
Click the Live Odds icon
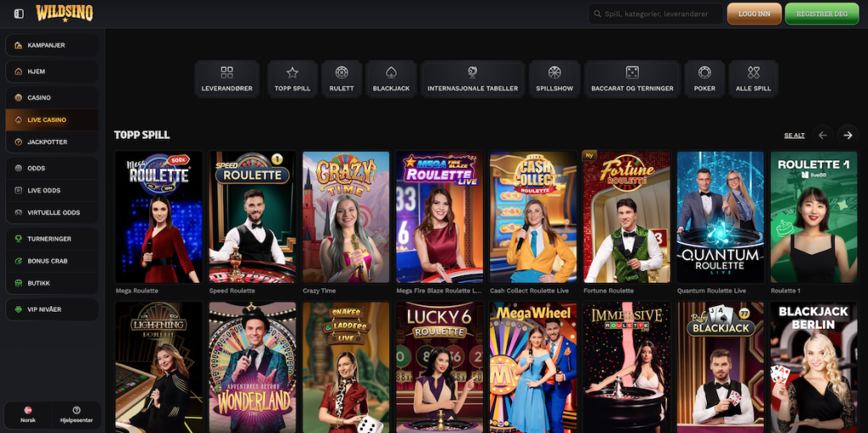click(19, 191)
